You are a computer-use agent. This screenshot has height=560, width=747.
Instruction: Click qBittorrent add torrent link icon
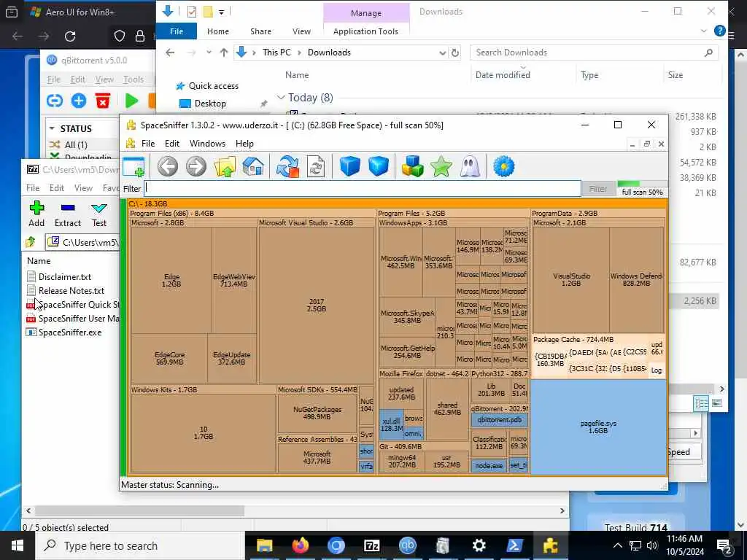pyautogui.click(x=55, y=101)
